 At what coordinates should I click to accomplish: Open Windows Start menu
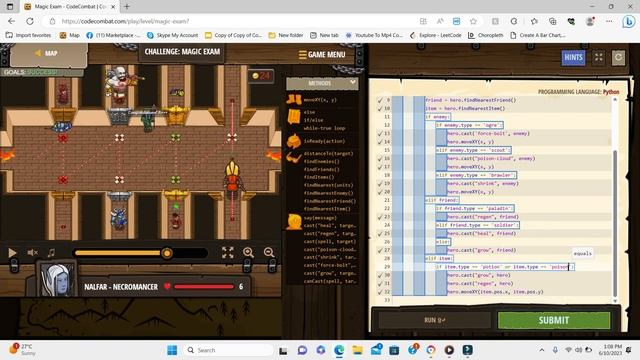click(172, 350)
